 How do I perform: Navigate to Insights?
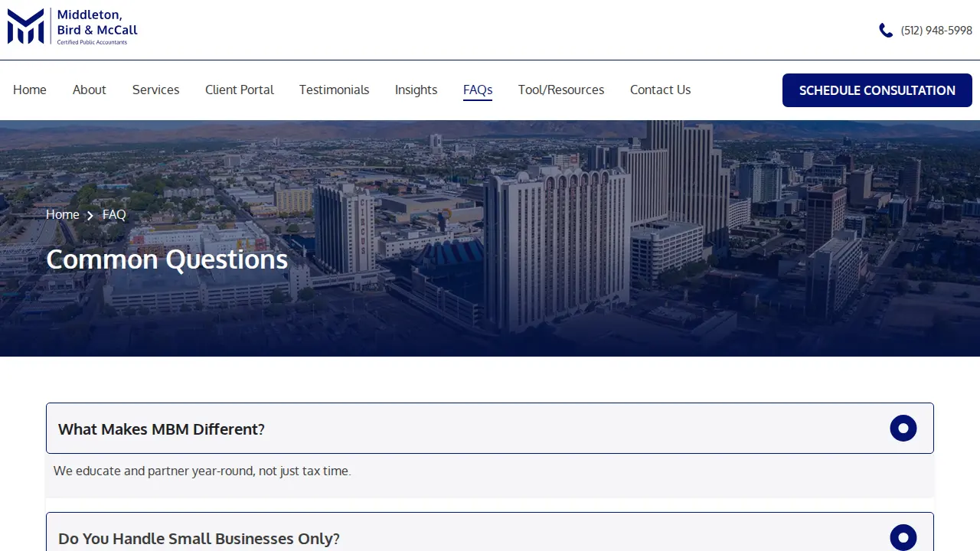pos(416,90)
